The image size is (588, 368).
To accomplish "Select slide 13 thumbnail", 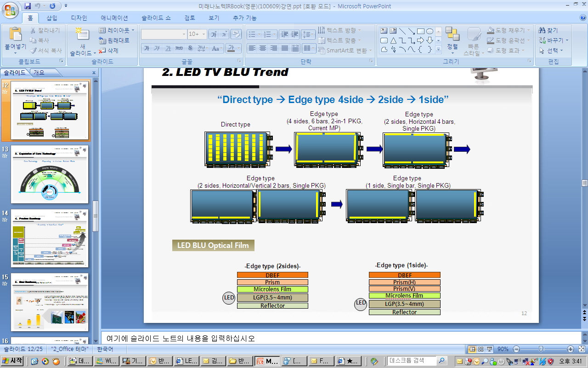I will [49, 174].
